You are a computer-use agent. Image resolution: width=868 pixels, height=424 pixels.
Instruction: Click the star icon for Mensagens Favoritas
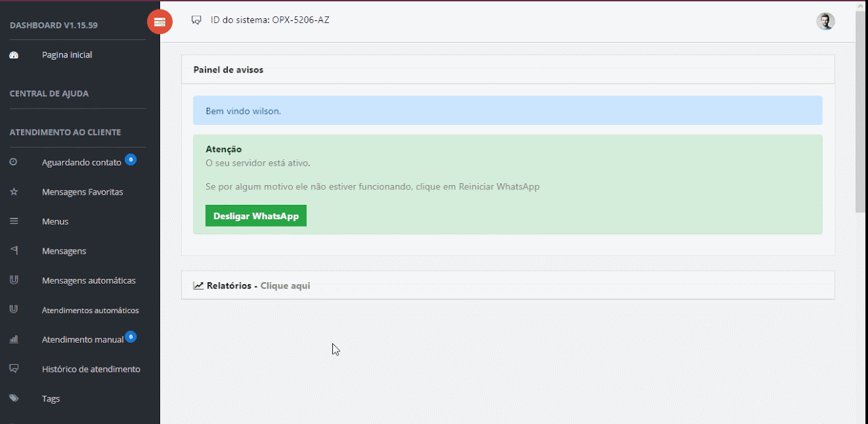coord(14,192)
